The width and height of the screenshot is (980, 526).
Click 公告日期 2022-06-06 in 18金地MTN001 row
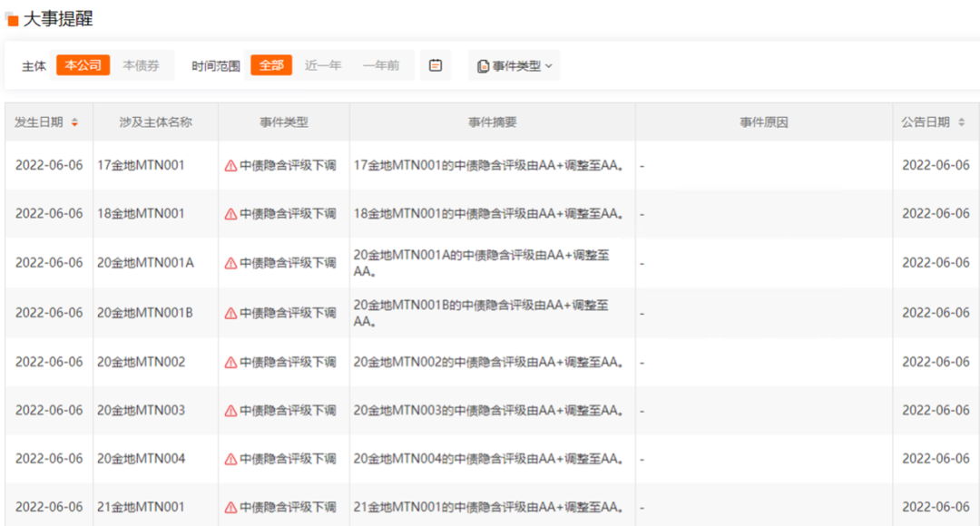coord(936,213)
